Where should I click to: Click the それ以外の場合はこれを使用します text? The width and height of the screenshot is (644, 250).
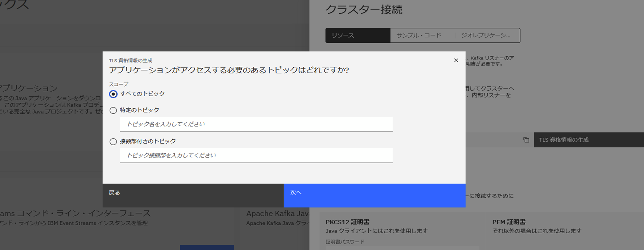537,231
